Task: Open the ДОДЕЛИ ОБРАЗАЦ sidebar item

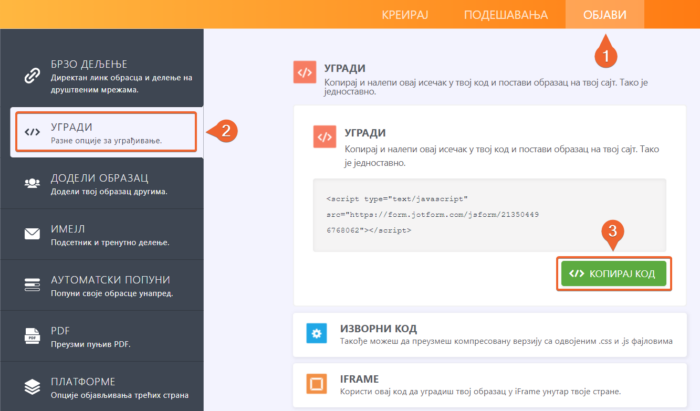Action: point(102,183)
